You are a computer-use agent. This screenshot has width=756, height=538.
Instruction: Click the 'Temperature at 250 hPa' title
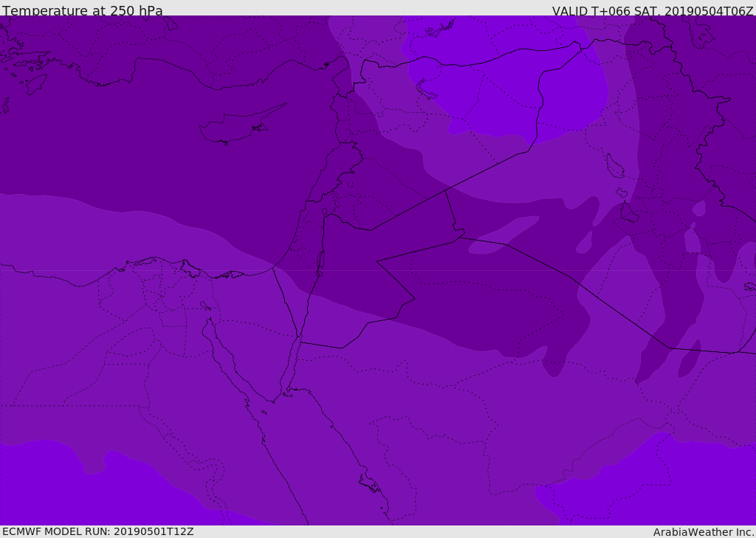point(83,10)
